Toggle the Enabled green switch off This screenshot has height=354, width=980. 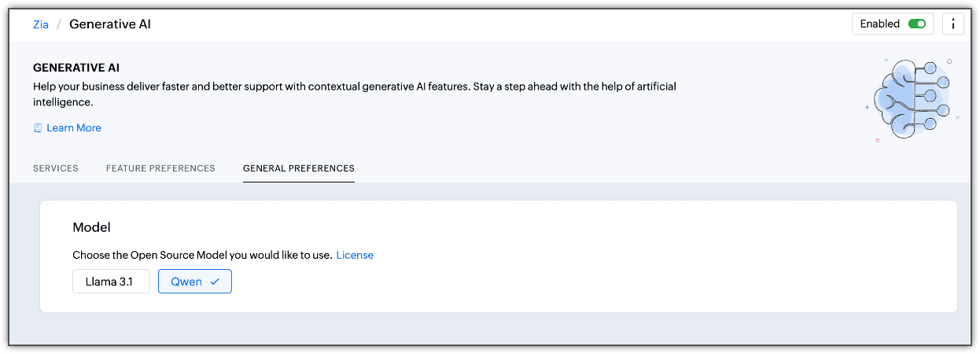pos(916,24)
